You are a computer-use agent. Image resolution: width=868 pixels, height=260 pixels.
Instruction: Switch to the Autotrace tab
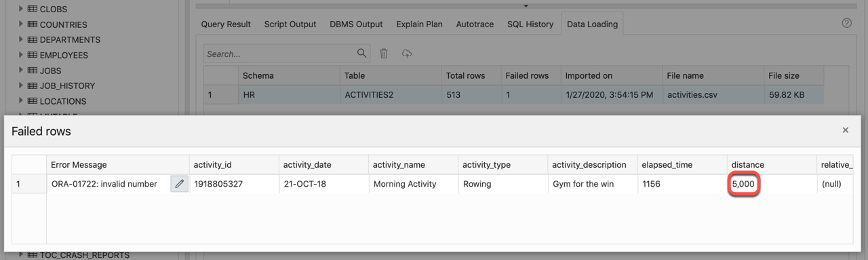click(475, 24)
